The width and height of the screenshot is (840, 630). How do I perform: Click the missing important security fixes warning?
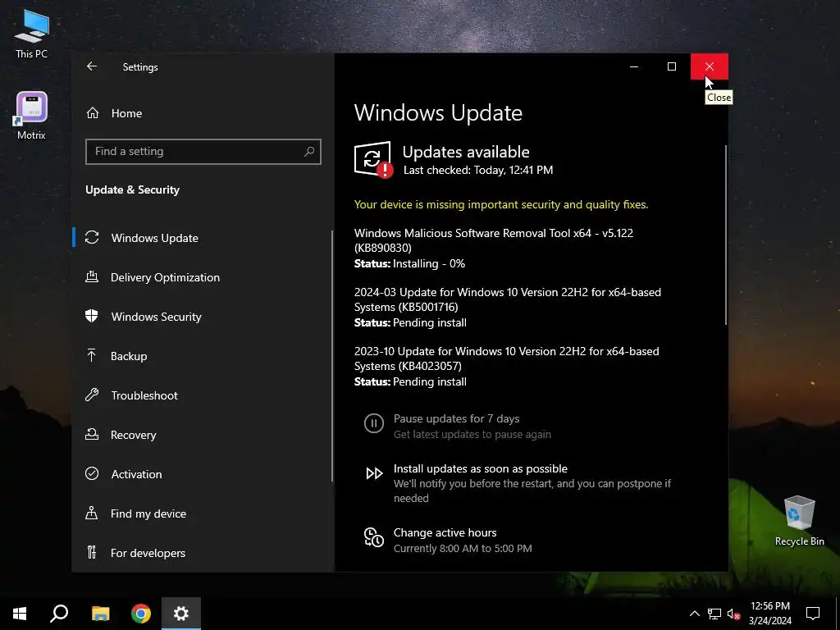(x=501, y=204)
